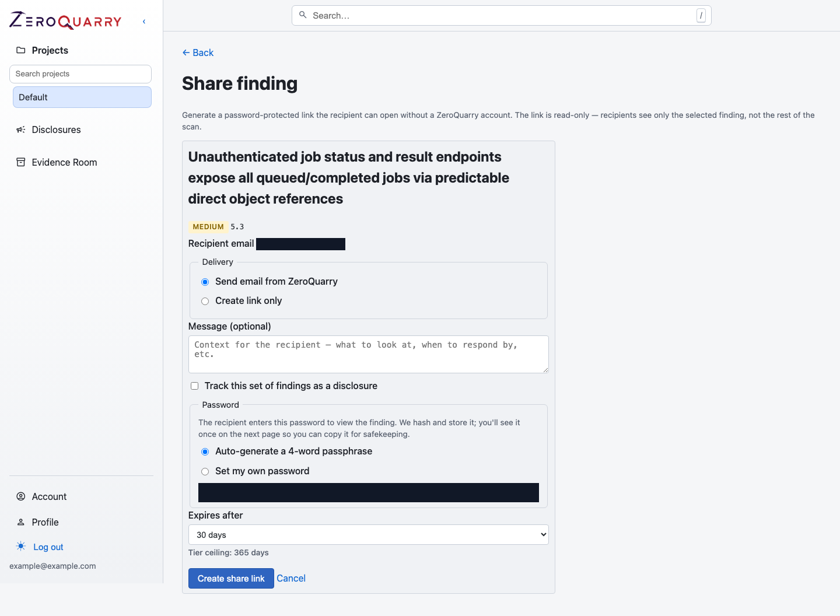Image resolution: width=840 pixels, height=616 pixels.
Task: Cancel sharing the finding
Action: [x=291, y=579]
